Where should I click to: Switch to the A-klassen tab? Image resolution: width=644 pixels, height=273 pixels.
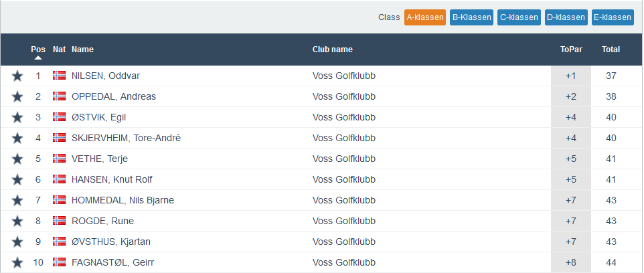coord(425,17)
